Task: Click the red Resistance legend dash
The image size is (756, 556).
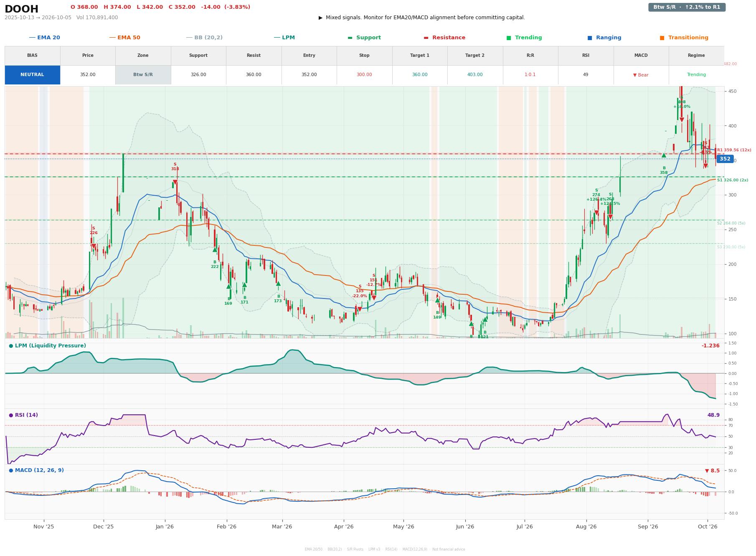Action: [x=426, y=38]
